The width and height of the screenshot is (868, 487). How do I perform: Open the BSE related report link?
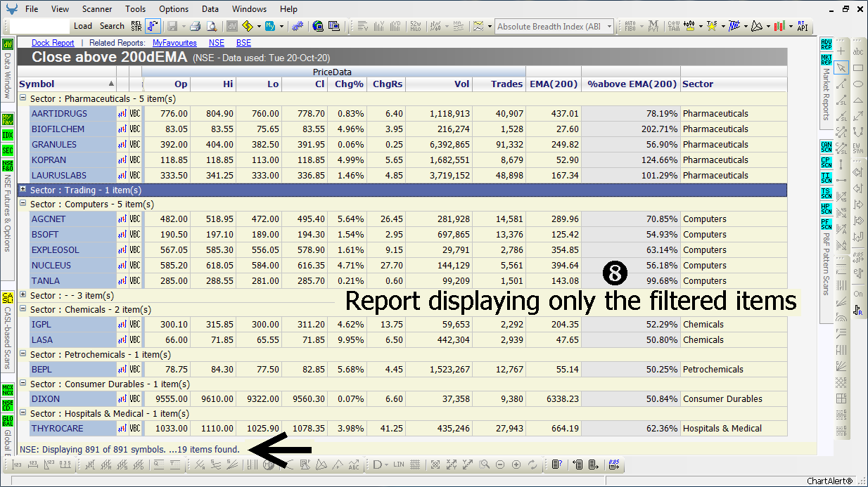click(243, 43)
